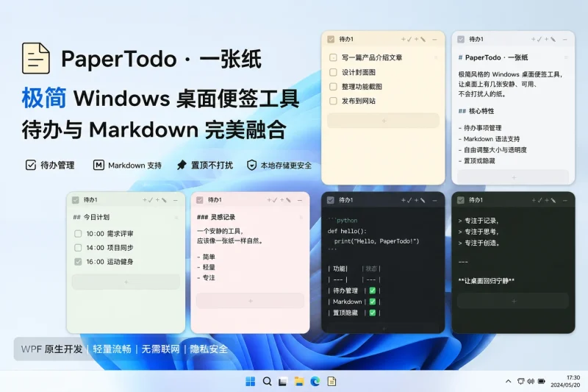Check the 整理功能截图 todo
Screen dimensions: 588x392
click(x=333, y=87)
